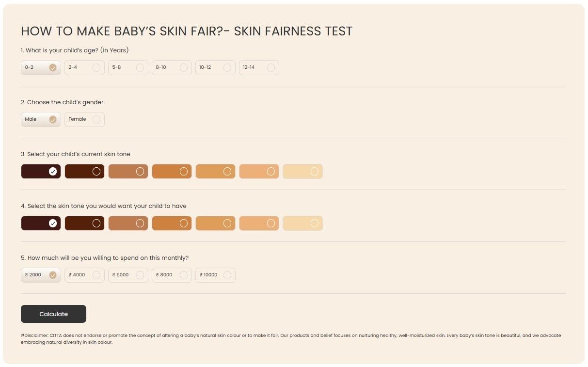Select Female as the child's gender
Viewport: 588px width, 367px height.
(84, 119)
